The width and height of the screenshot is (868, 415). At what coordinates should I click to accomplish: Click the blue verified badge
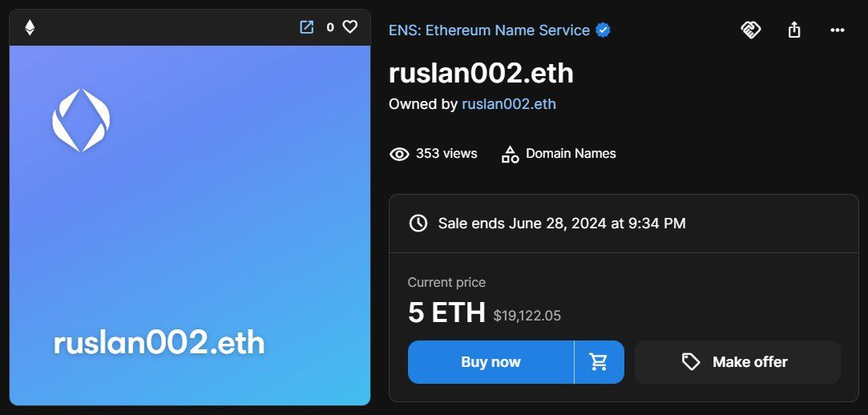tap(604, 30)
